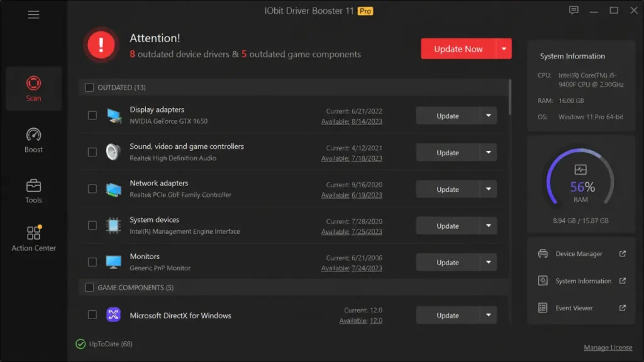The height and width of the screenshot is (362, 644).
Task: Update the Realtek PCIe GbE Family Controller
Action: coord(448,189)
